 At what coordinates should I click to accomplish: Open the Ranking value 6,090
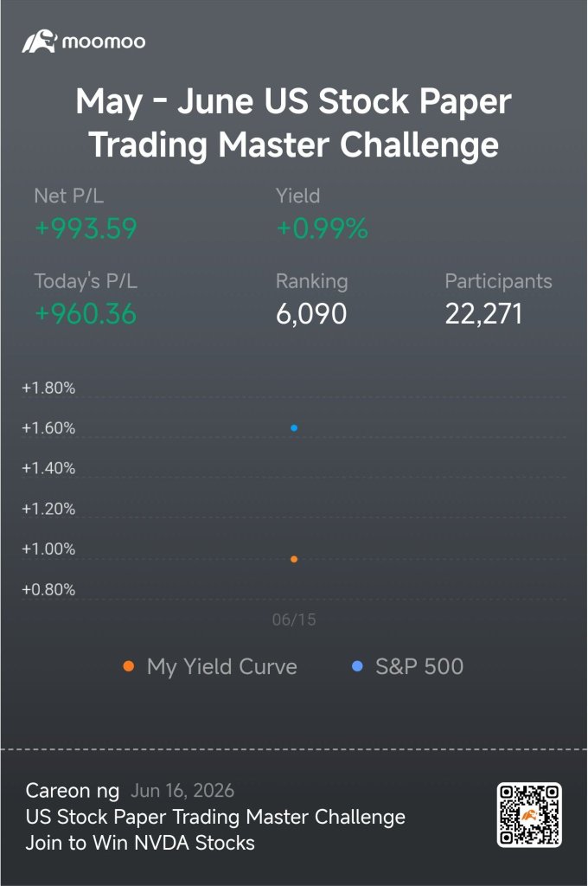(x=311, y=314)
